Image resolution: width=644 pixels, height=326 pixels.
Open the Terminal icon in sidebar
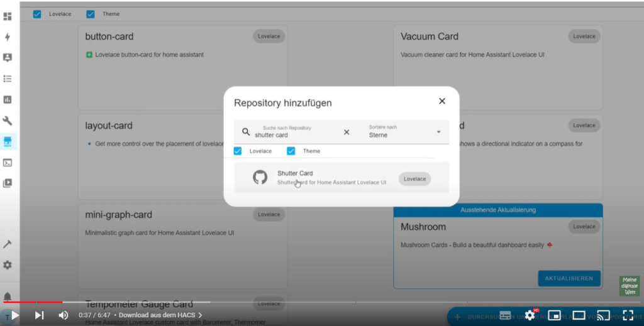(8, 163)
